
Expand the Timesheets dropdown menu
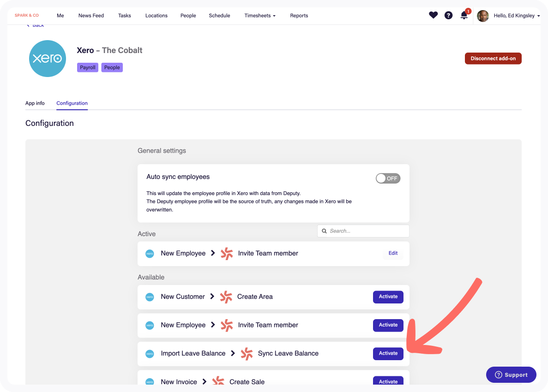(x=259, y=16)
